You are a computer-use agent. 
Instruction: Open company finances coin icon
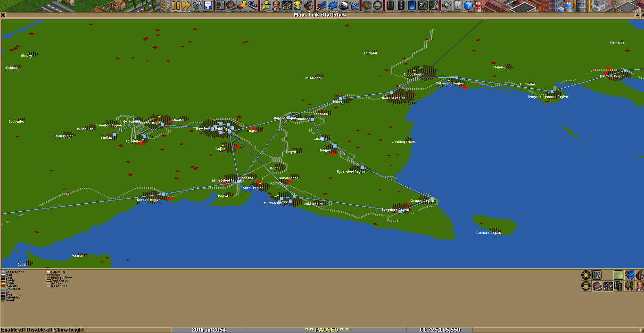tap(265, 6)
